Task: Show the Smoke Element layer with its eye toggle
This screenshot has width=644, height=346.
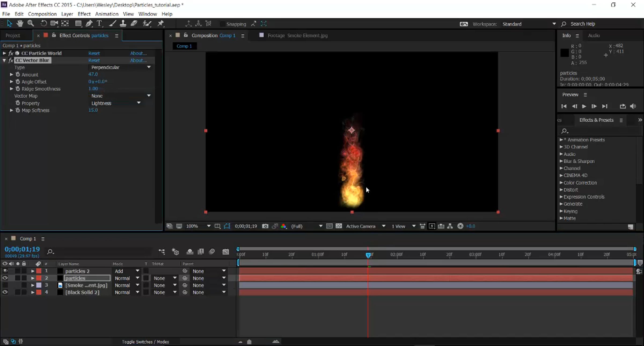Action: pos(5,285)
